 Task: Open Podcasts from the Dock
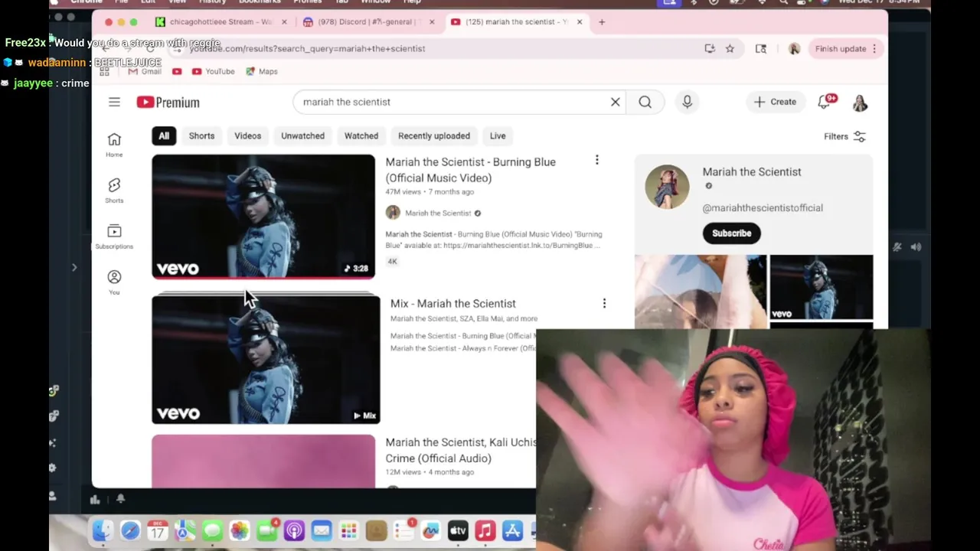(x=294, y=530)
